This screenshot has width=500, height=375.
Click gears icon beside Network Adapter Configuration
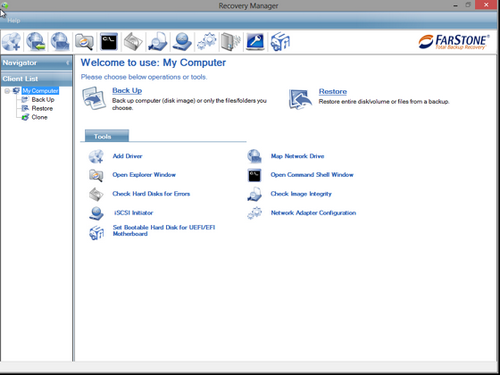tap(254, 213)
